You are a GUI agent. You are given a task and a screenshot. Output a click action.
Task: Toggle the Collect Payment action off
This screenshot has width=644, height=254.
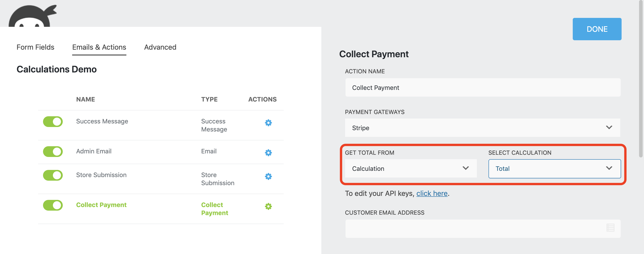click(x=53, y=205)
